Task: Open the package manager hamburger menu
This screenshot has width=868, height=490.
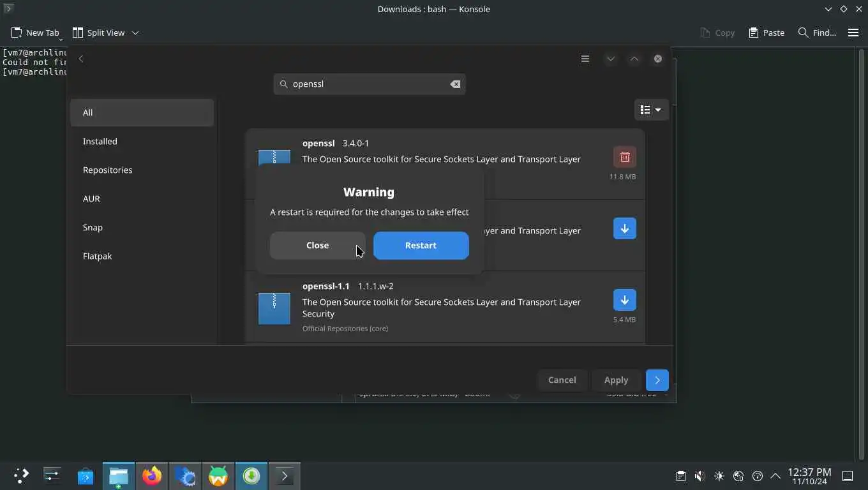Action: click(x=585, y=59)
